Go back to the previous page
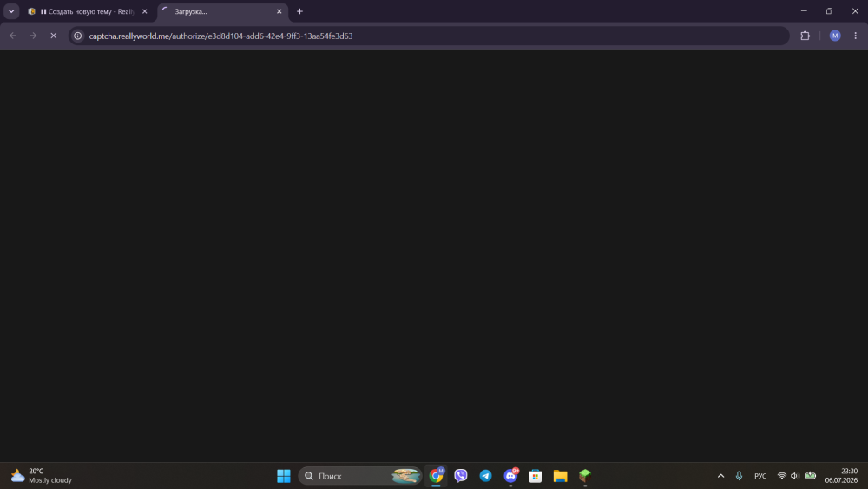Viewport: 868px width, 489px height. 13,36
